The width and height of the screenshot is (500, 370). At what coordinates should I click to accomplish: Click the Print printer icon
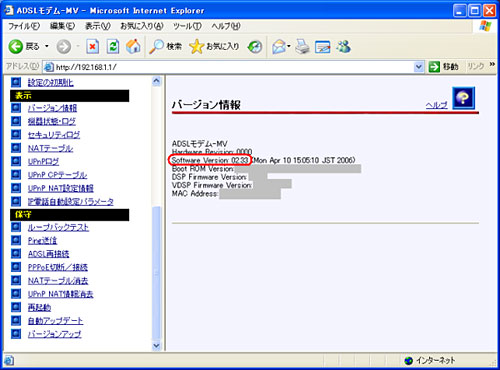click(x=302, y=47)
